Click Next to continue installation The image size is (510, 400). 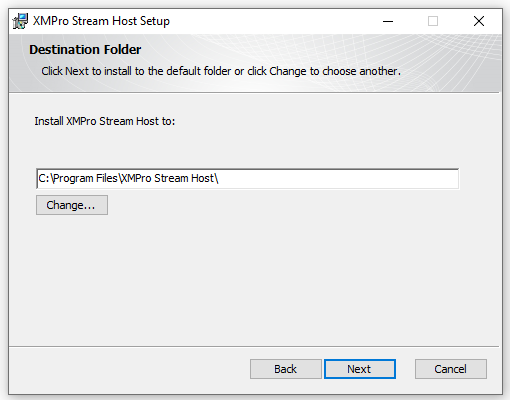coord(360,369)
